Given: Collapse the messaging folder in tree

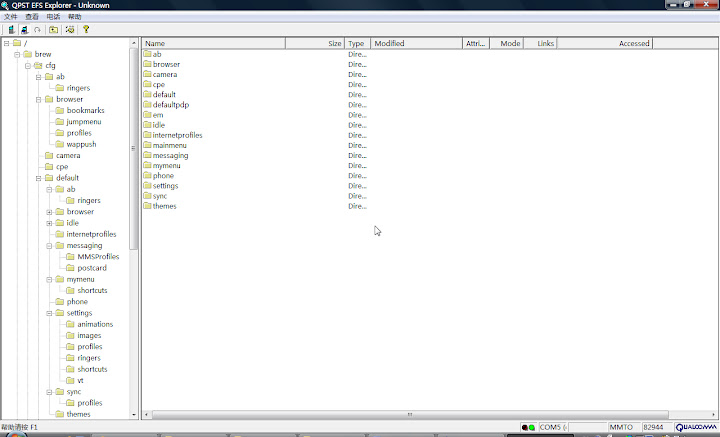Looking at the screenshot, I should [49, 246].
